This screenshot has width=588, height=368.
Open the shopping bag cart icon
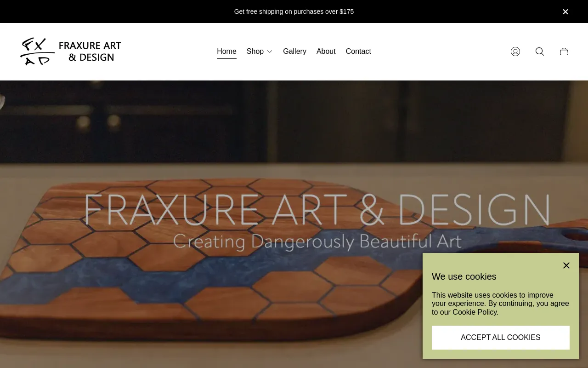pyautogui.click(x=564, y=52)
